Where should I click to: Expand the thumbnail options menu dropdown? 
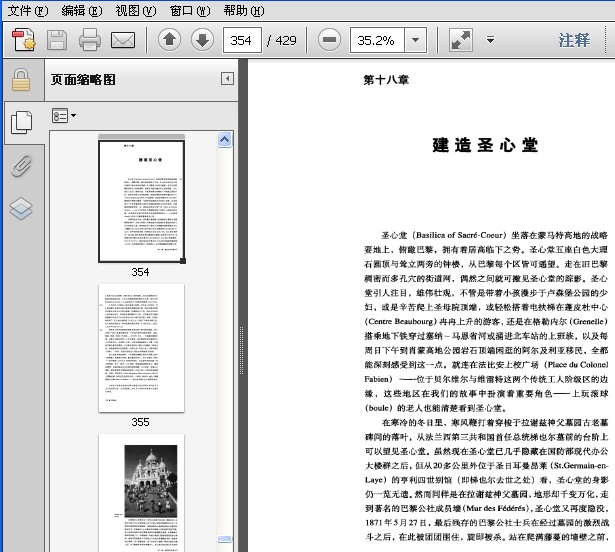[x=64, y=116]
